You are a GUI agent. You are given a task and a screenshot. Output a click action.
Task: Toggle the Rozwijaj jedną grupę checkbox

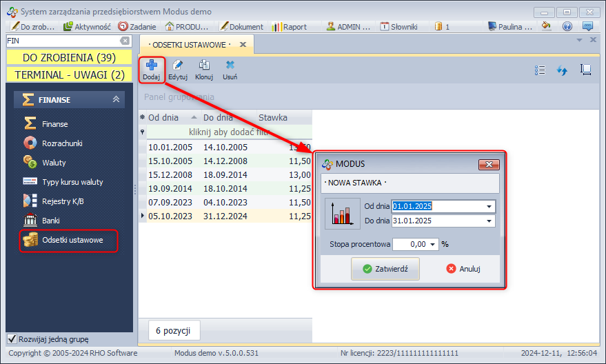pos(12,339)
